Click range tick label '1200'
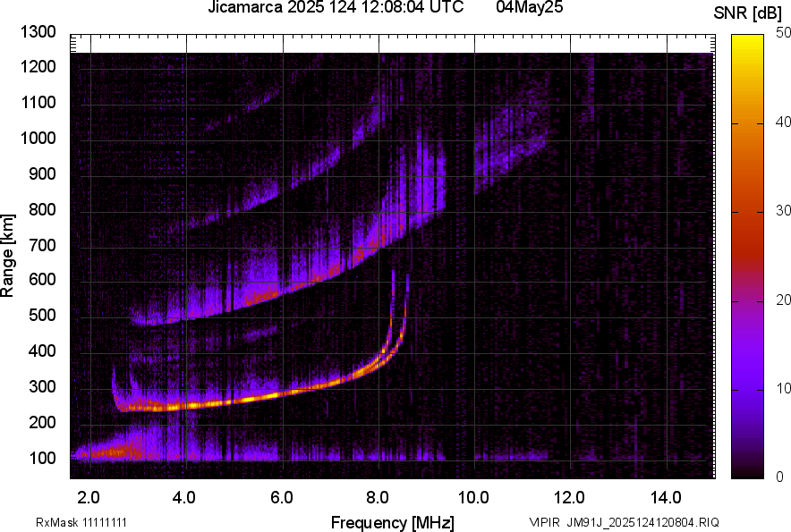This screenshot has width=791, height=532. [38, 67]
